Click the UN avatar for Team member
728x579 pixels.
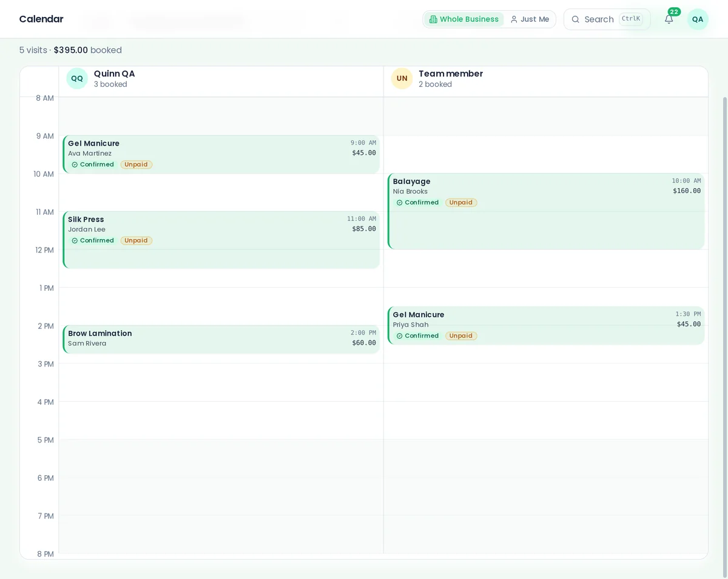point(402,78)
